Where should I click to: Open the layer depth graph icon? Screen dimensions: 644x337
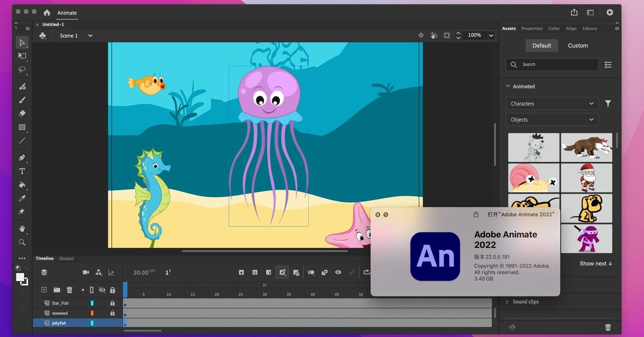111,272
